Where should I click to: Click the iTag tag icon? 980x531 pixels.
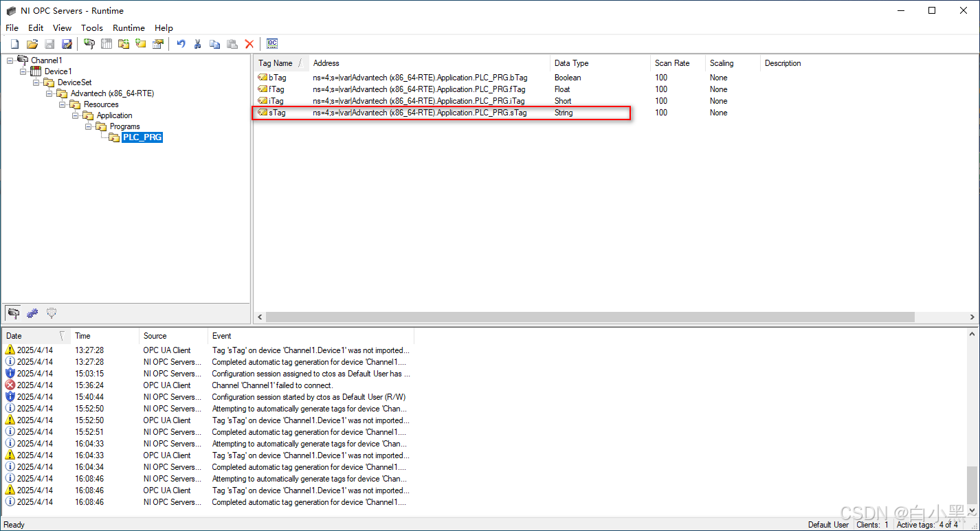263,101
